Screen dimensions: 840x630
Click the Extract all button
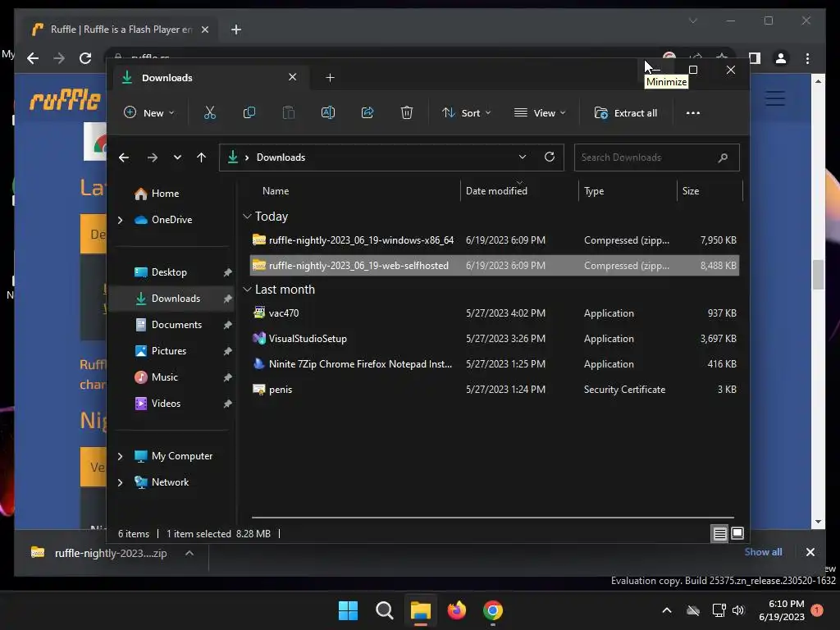coord(626,113)
